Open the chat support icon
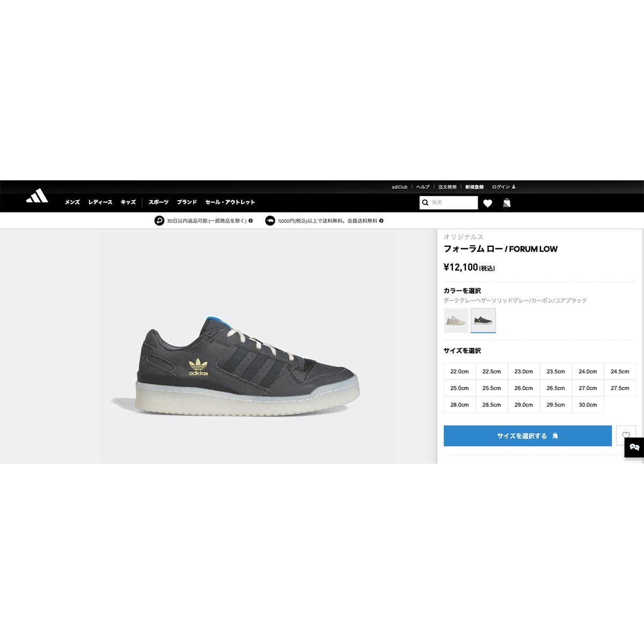 [634, 448]
